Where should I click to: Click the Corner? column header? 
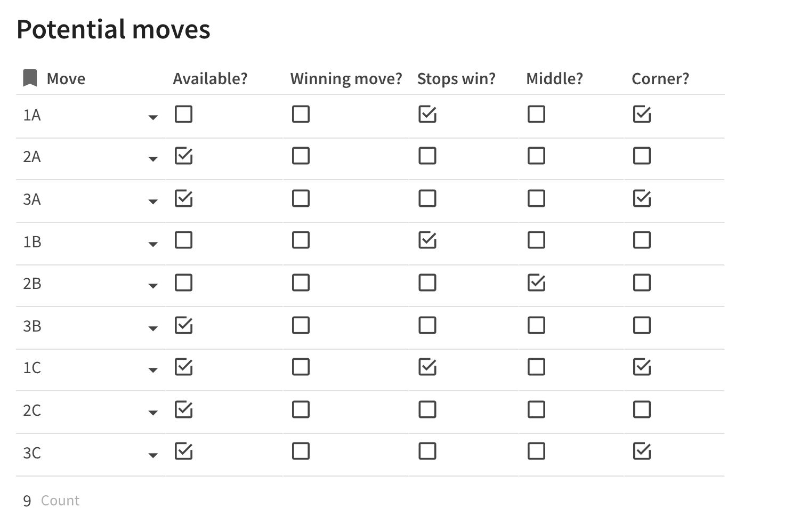pyautogui.click(x=660, y=78)
